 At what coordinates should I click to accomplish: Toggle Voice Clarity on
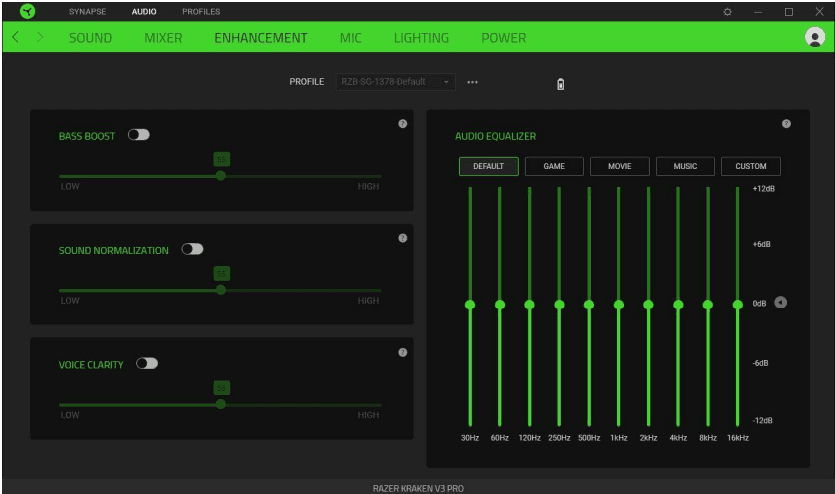[147, 364]
